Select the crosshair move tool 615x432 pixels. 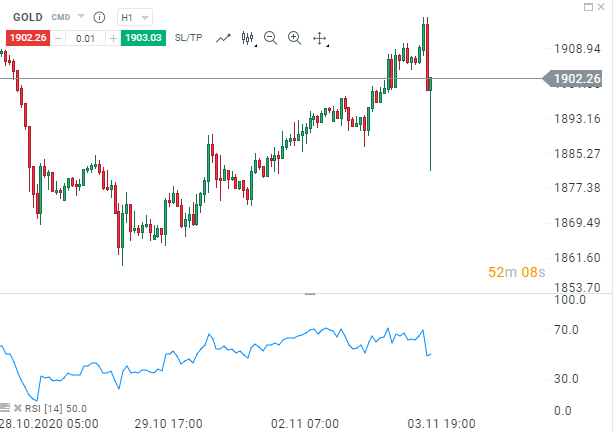[320, 38]
